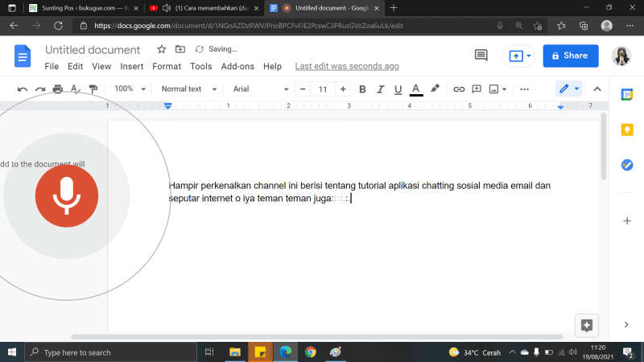The height and width of the screenshot is (362, 644).
Task: Open File Explorer from taskbar
Action: tap(235, 352)
